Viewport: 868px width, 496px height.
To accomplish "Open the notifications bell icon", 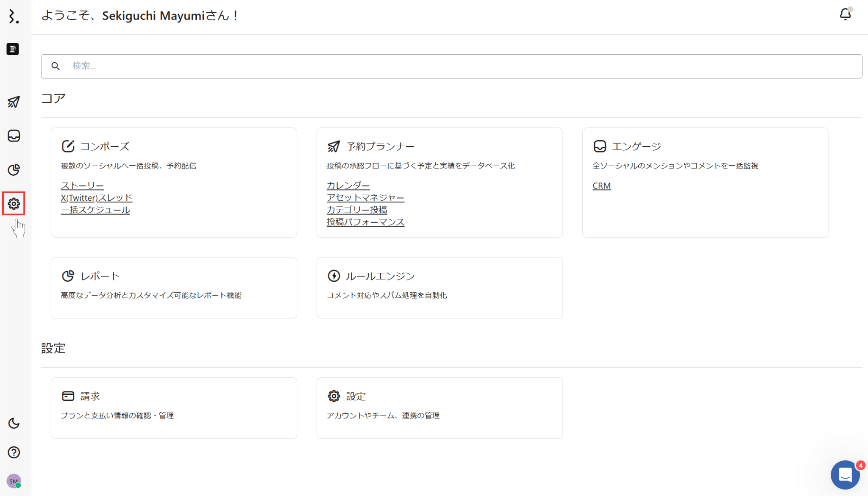I will (x=845, y=14).
